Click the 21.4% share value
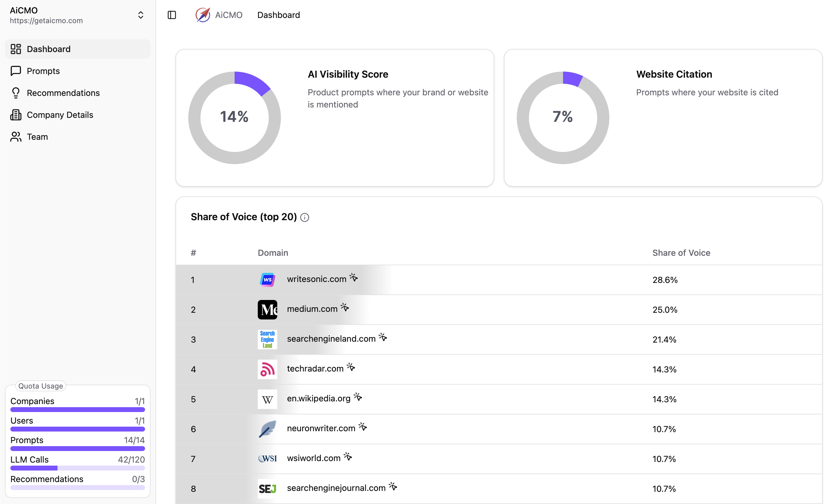 (x=664, y=340)
